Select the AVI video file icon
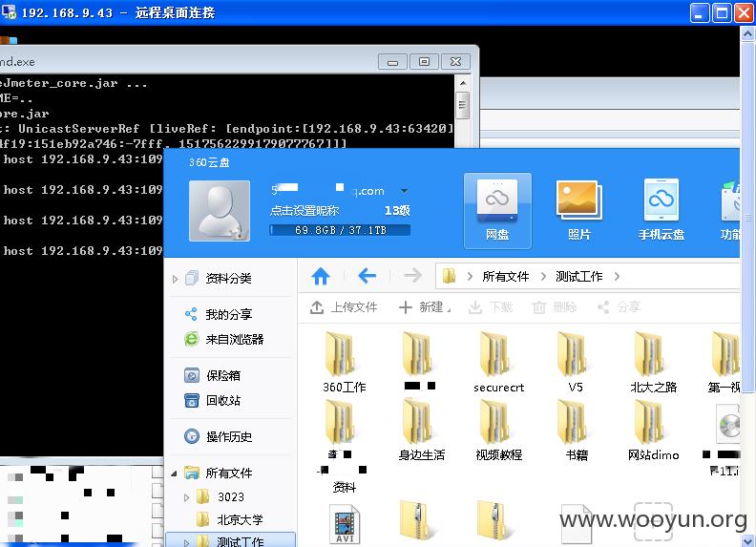 click(345, 524)
